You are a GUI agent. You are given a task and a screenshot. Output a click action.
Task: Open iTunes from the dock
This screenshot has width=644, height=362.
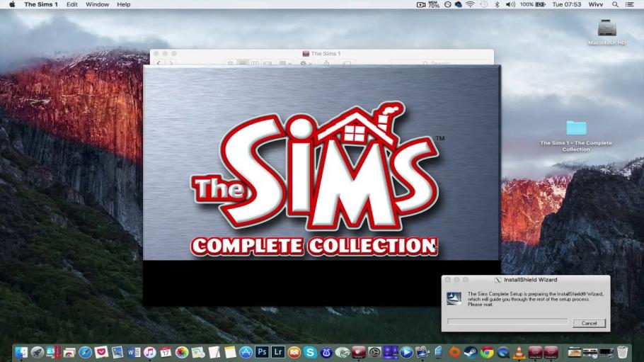[x=150, y=351]
